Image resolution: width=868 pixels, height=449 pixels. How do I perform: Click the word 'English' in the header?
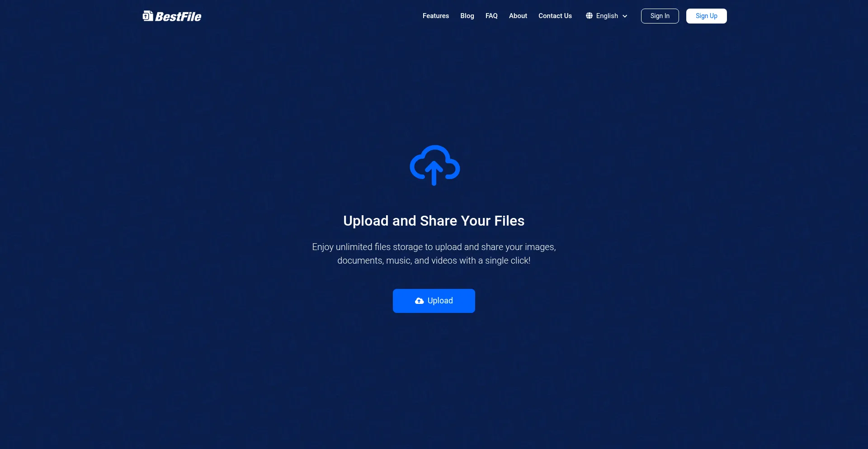(607, 16)
